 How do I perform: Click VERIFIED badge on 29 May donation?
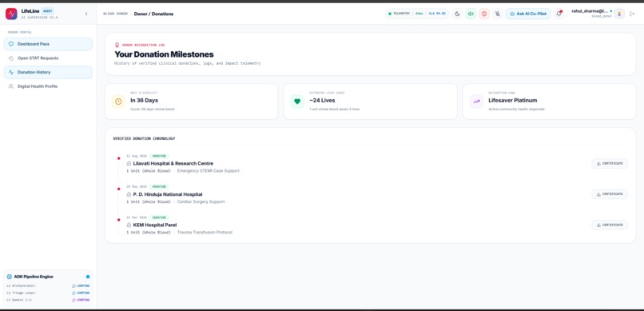click(x=159, y=186)
